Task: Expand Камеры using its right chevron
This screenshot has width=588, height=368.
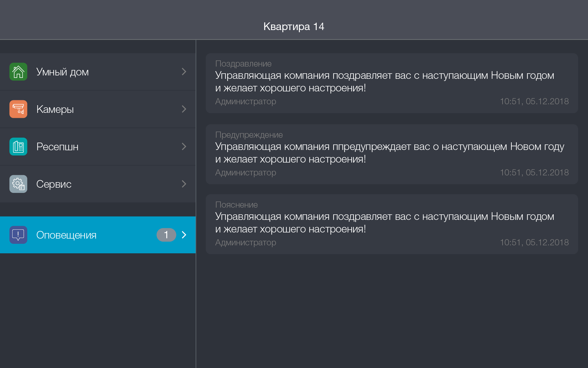Action: [x=184, y=109]
